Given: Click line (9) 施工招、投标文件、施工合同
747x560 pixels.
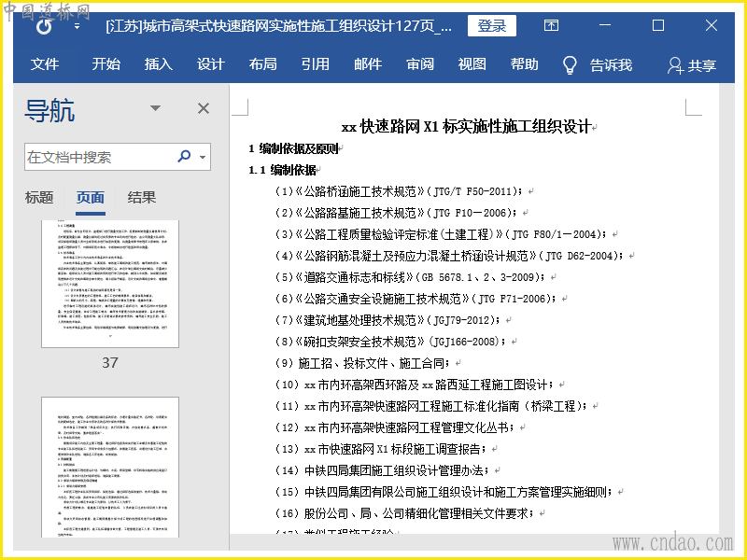Looking at the screenshot, I should [x=362, y=363].
